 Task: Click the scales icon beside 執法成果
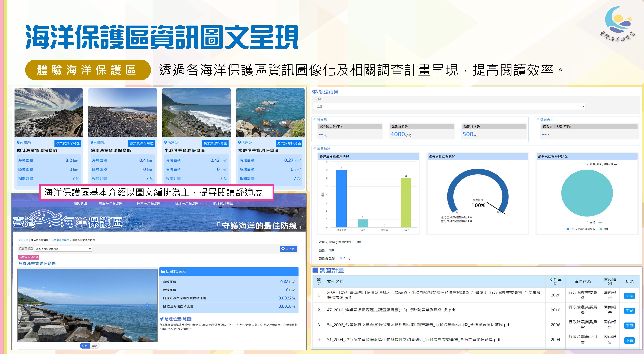click(315, 92)
